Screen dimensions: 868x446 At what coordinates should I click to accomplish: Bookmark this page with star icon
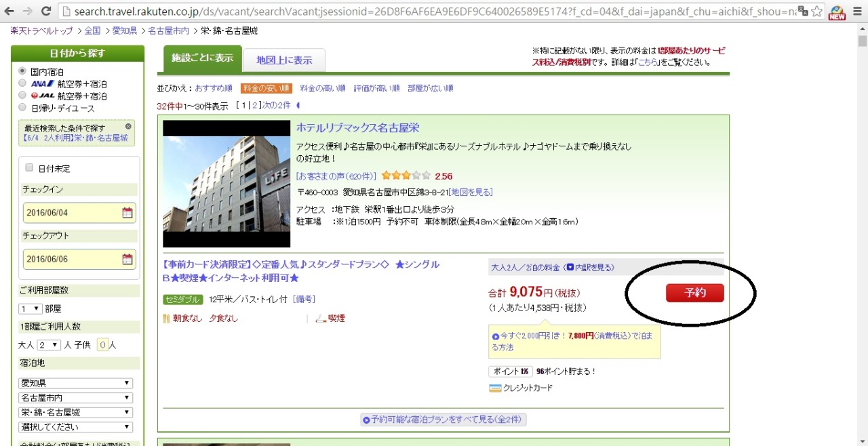tap(817, 12)
